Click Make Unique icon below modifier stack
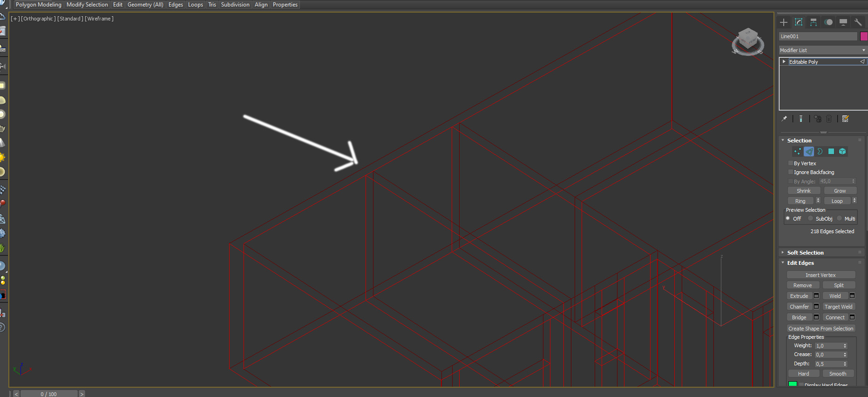 tap(818, 119)
